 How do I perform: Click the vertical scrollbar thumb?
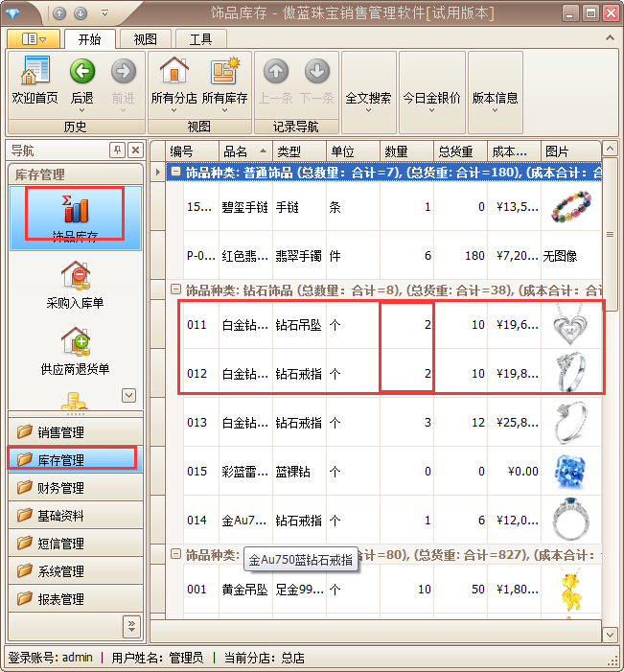point(610,234)
